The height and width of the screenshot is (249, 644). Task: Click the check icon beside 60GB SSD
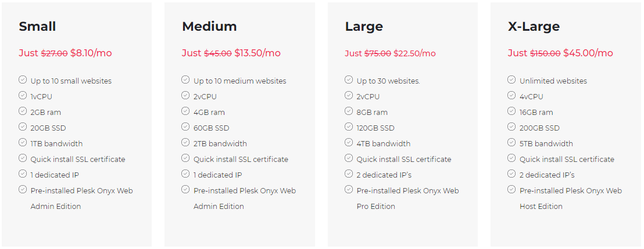coord(185,127)
